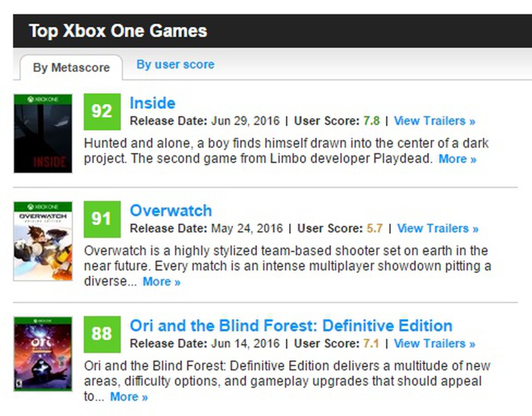Open the Overwatch title link
Screen dimensions: 532x416
click(x=171, y=210)
